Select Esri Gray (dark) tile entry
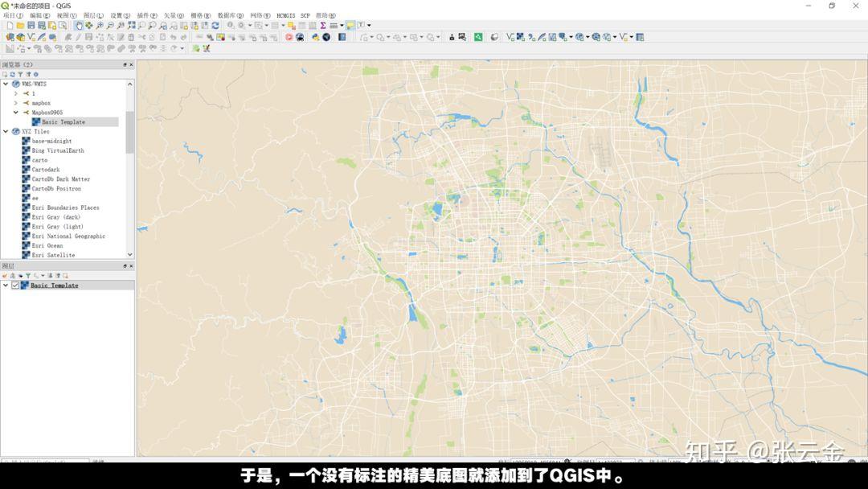 56,217
